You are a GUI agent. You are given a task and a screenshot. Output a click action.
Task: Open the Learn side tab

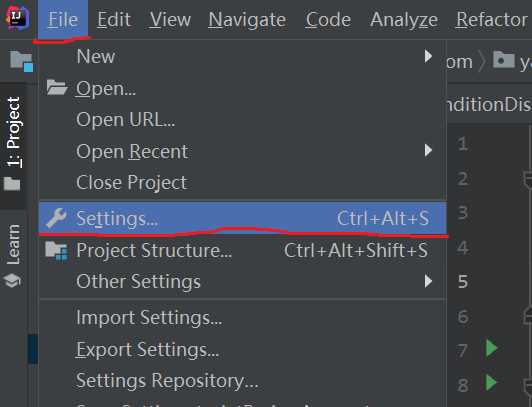click(14, 245)
